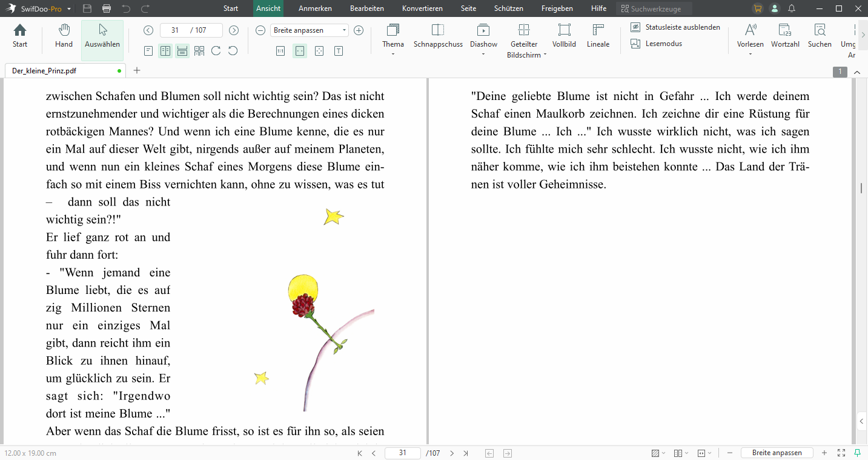Show the page thumbnails grid view
This screenshot has height=460, width=868.
click(x=199, y=51)
